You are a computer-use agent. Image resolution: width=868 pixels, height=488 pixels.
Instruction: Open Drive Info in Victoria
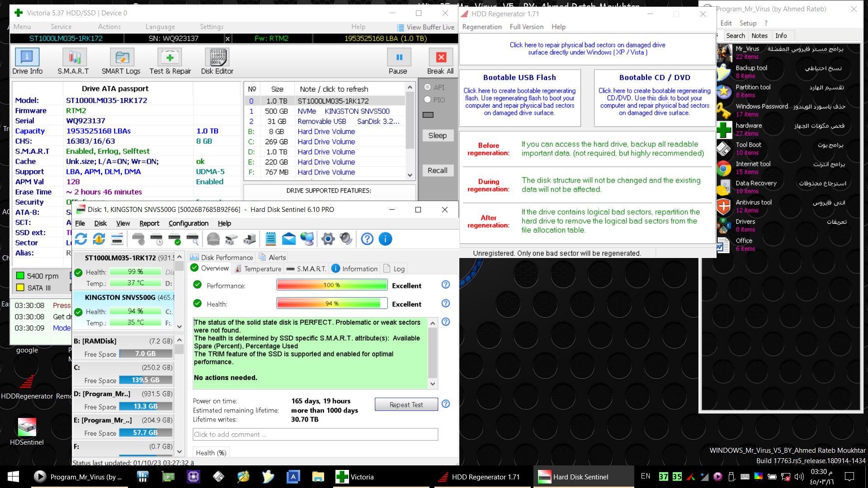[27, 61]
